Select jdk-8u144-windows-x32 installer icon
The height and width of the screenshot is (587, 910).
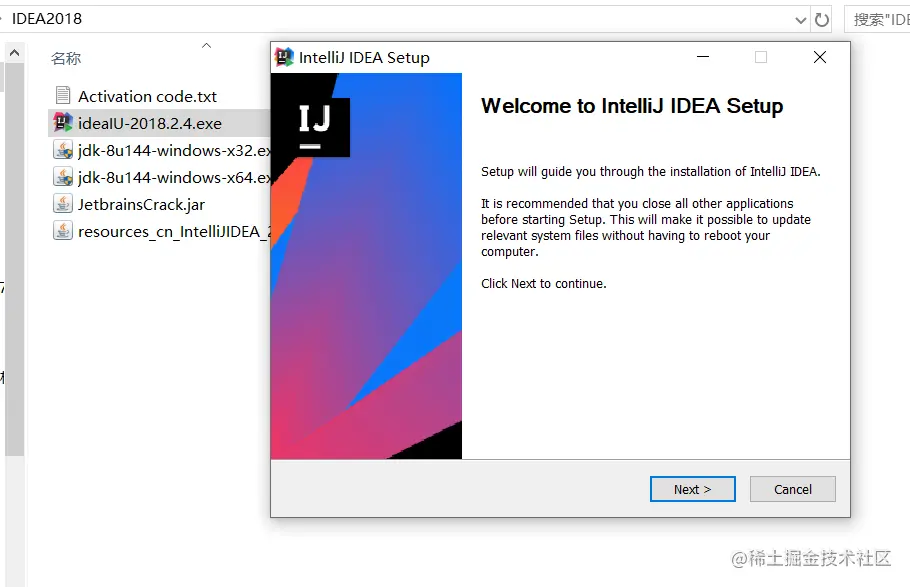click(x=63, y=150)
